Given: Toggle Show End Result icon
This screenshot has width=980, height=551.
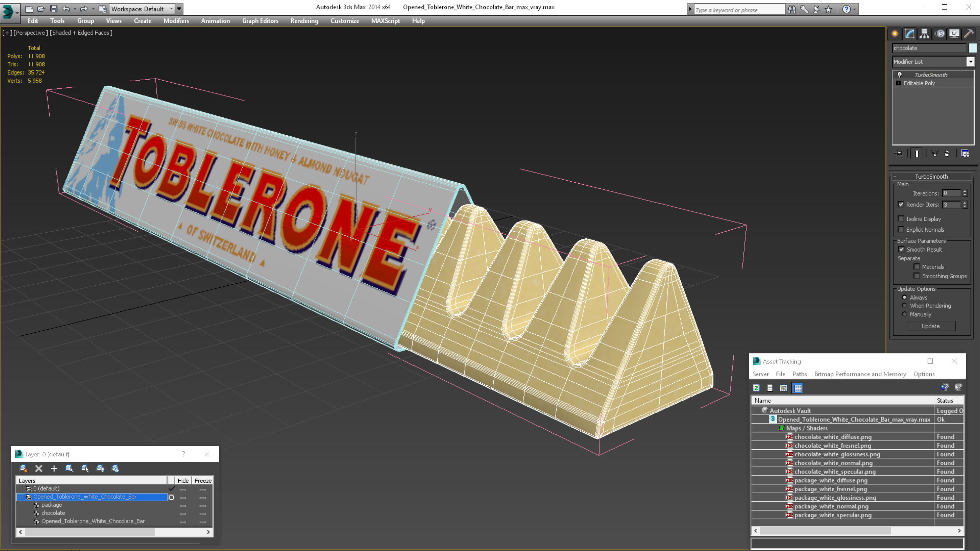Looking at the screenshot, I should coord(917,153).
